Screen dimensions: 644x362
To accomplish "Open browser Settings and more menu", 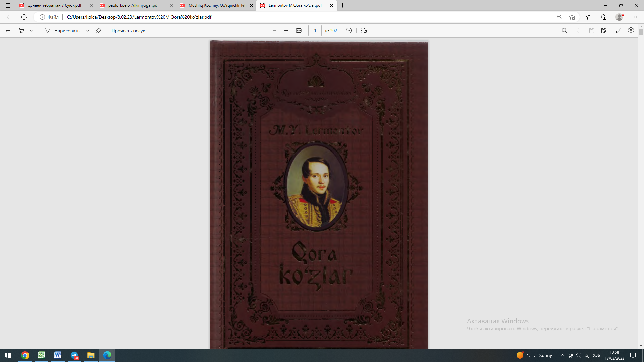I will 634,17.
